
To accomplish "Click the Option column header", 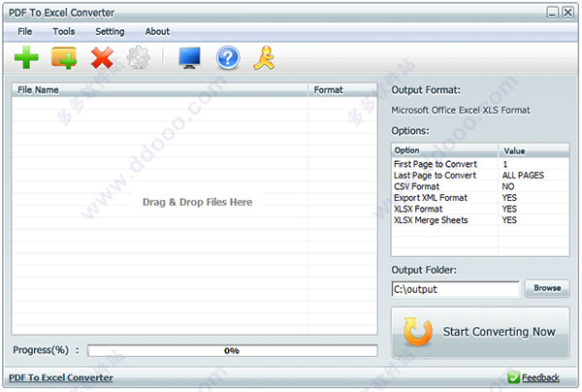I will tap(444, 150).
